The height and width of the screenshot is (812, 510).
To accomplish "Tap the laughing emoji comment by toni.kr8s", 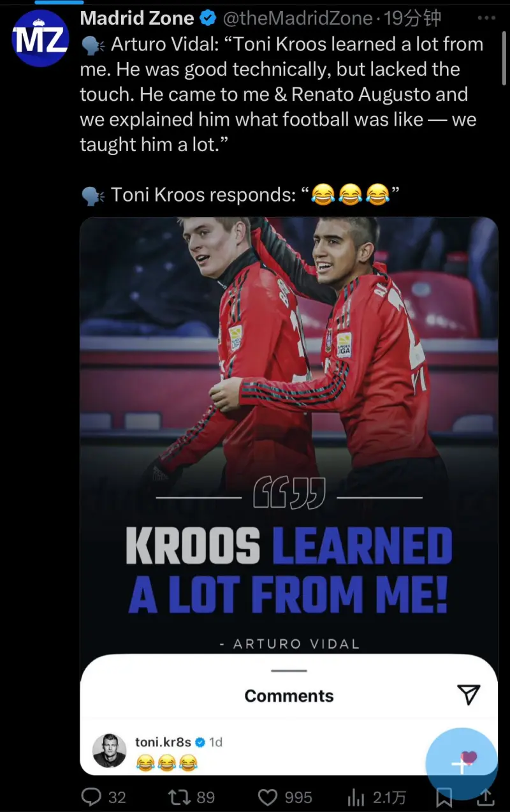I will pyautogui.click(x=166, y=762).
